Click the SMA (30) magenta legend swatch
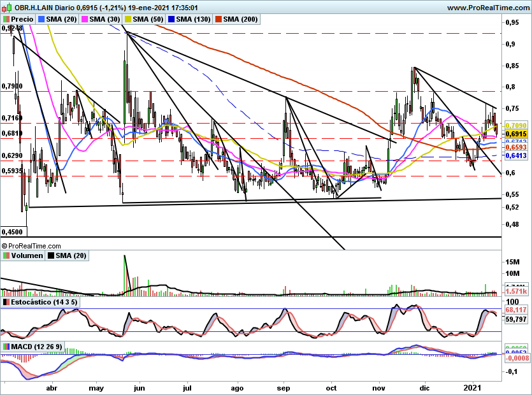The height and width of the screenshot is (395, 532). tap(84, 19)
